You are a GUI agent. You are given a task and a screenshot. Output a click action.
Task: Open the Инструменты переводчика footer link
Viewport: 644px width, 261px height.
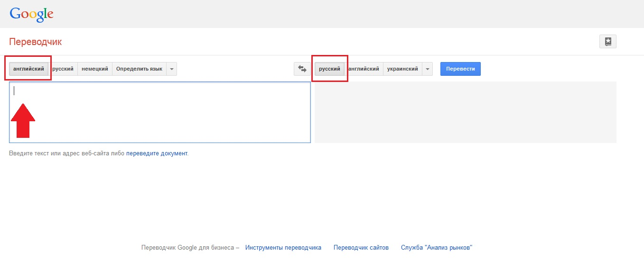tap(283, 247)
